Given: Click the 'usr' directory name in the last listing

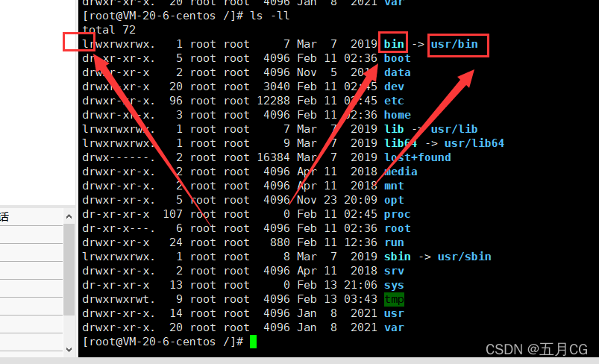Looking at the screenshot, I should point(394,313).
